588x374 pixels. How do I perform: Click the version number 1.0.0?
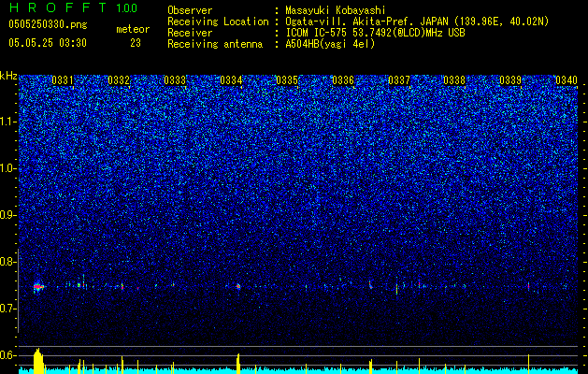pyautogui.click(x=127, y=8)
